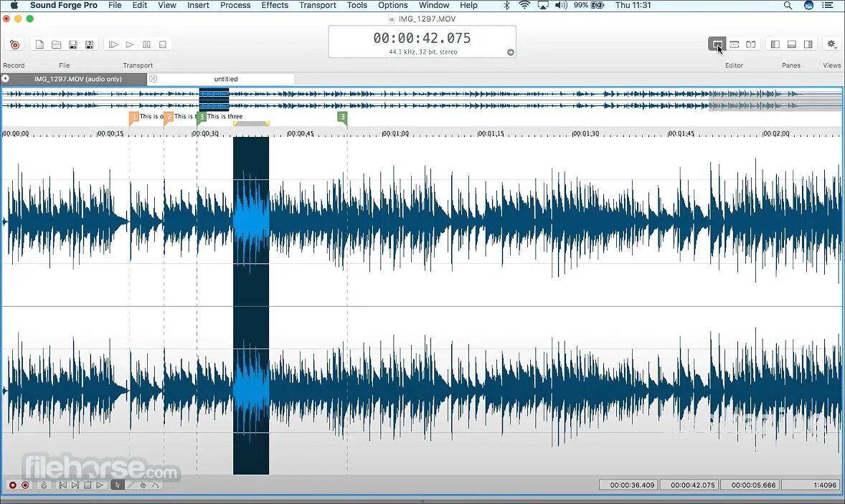Viewport: 845px width, 504px height.
Task: Open the Views gear dropdown
Action: [x=832, y=44]
